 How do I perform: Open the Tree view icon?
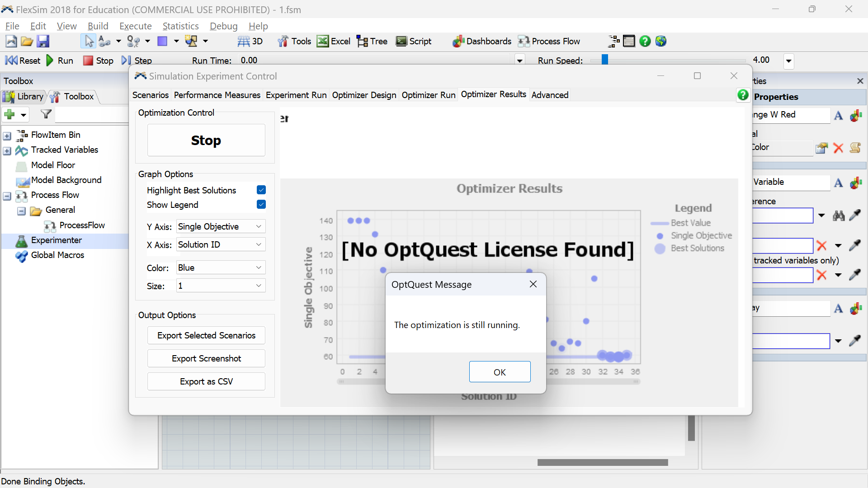362,41
